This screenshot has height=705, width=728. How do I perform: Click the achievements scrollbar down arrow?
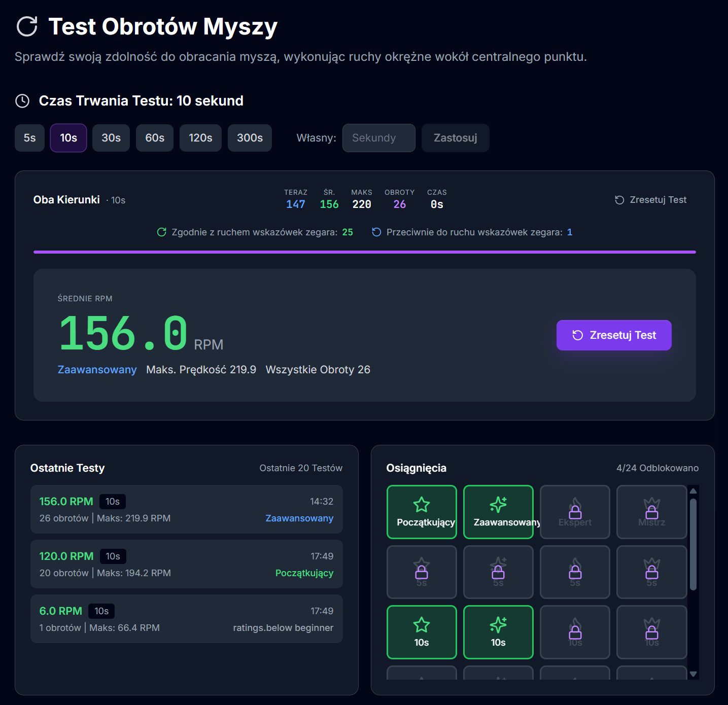coord(694,674)
